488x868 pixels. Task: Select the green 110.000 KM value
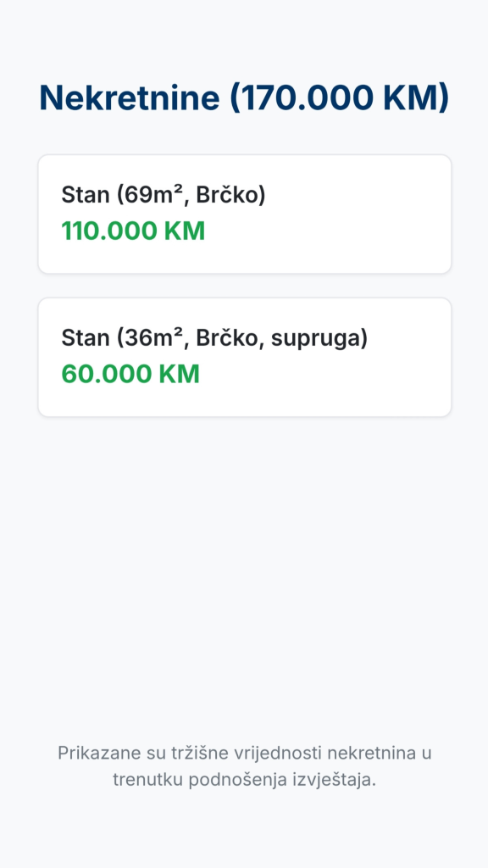coord(133,231)
